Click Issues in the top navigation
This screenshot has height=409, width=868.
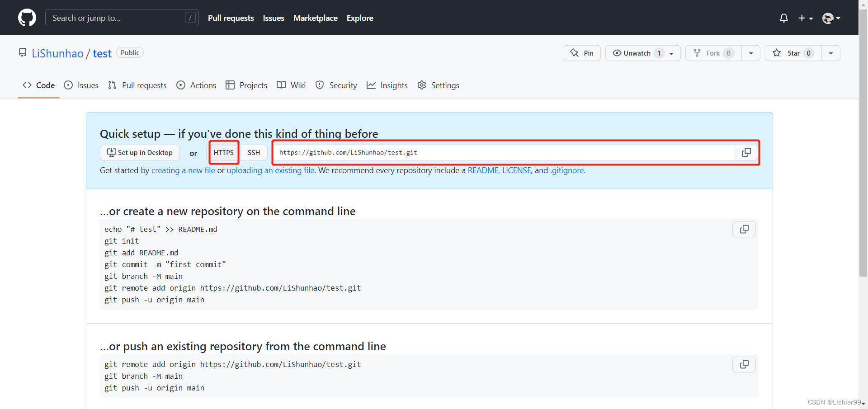[x=274, y=18]
